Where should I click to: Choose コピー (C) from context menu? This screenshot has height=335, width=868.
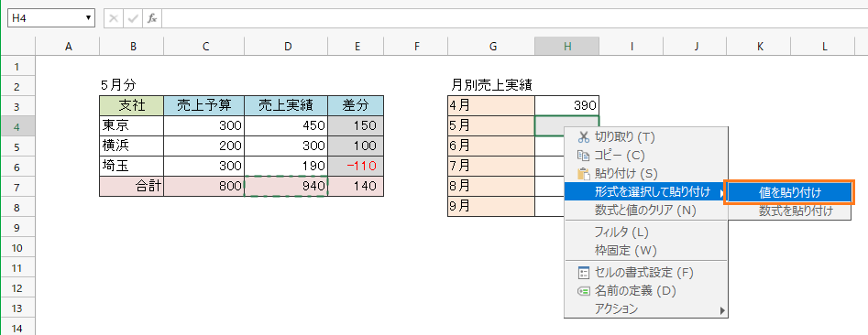click(645, 156)
